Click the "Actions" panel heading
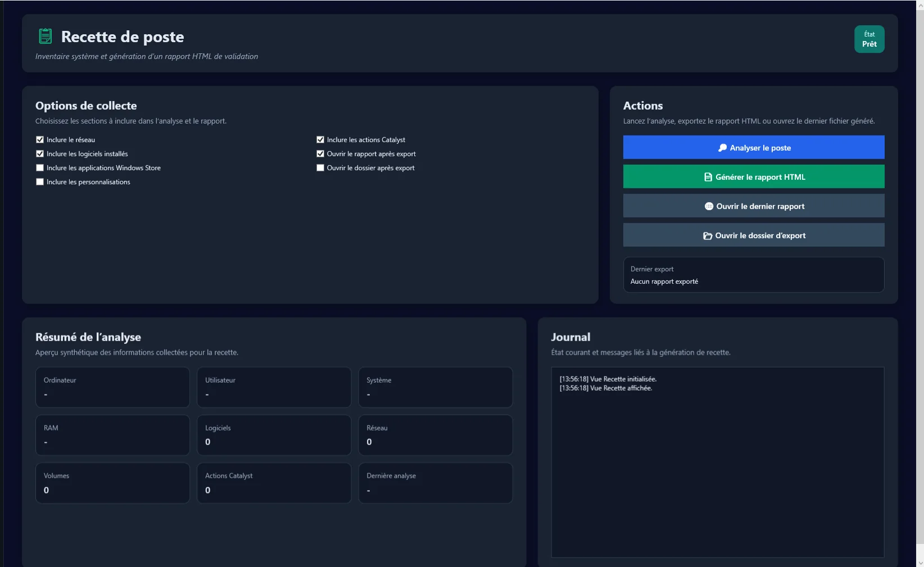 coord(643,106)
